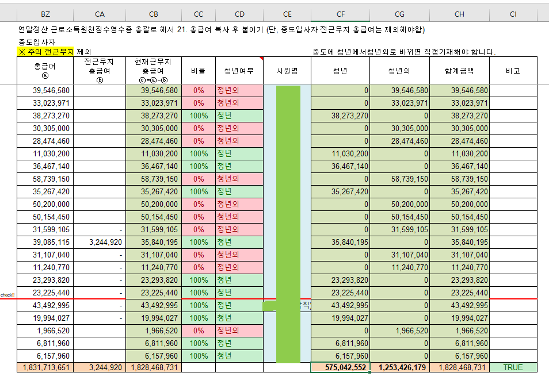Image resolution: width=549 pixels, height=392 pixels.
Task: Click the cell containing 35,840,195 in column CB
Action: pyautogui.click(x=153, y=242)
